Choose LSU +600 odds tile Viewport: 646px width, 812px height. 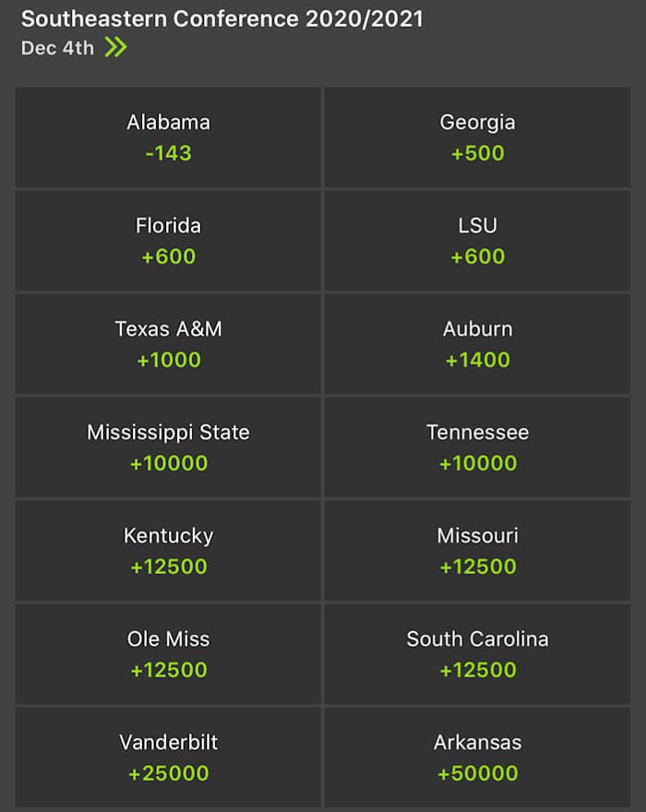coord(476,240)
